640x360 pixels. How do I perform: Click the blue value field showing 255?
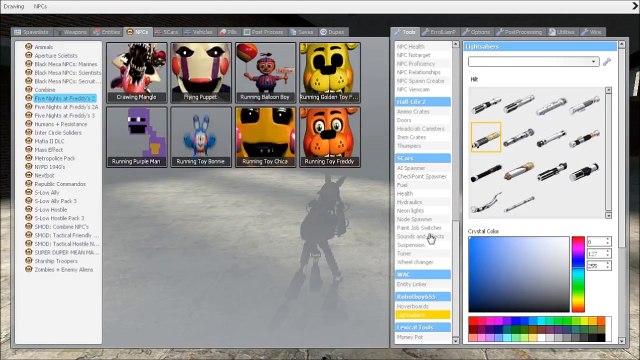click(599, 266)
